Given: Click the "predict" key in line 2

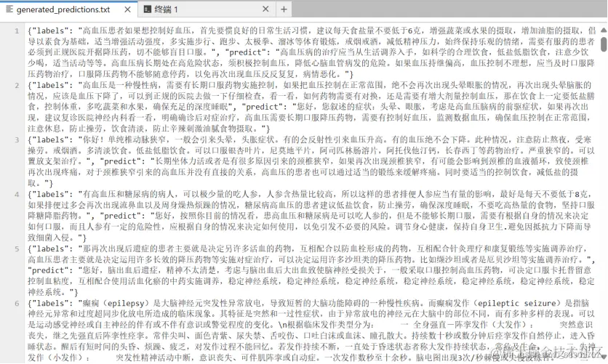Looking at the screenshot, I should tap(263, 108).
